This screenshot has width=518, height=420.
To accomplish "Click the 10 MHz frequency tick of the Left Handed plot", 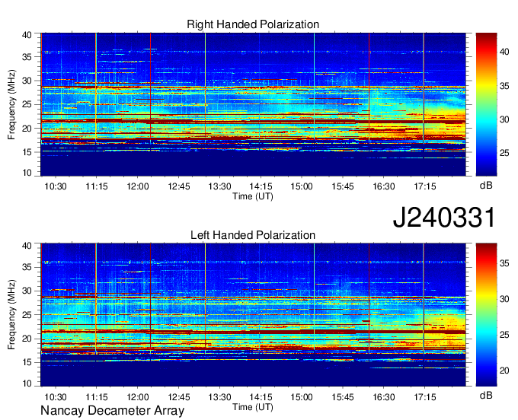I will pos(27,383).
